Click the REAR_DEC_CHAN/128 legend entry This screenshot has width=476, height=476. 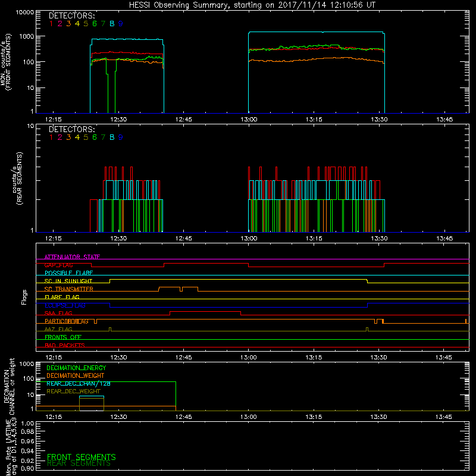(79, 384)
